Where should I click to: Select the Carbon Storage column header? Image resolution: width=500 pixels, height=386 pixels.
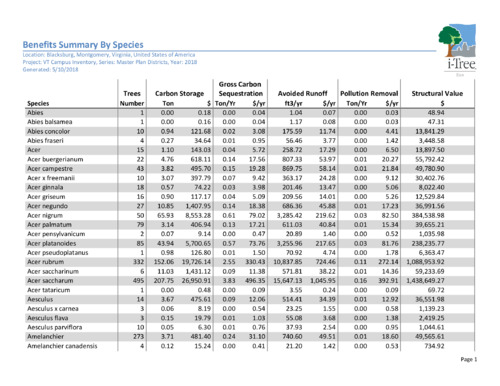[179, 94]
